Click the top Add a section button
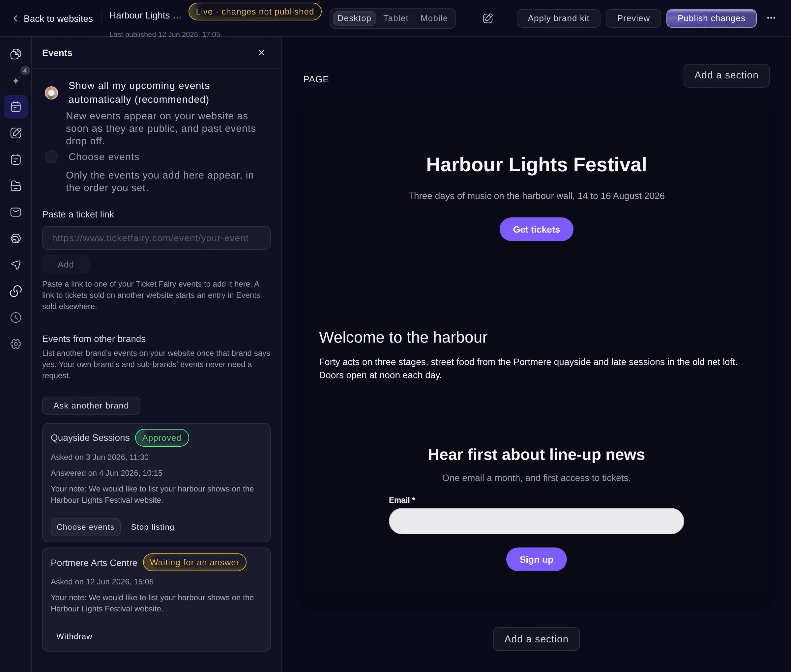The height and width of the screenshot is (672, 791). 726,75
